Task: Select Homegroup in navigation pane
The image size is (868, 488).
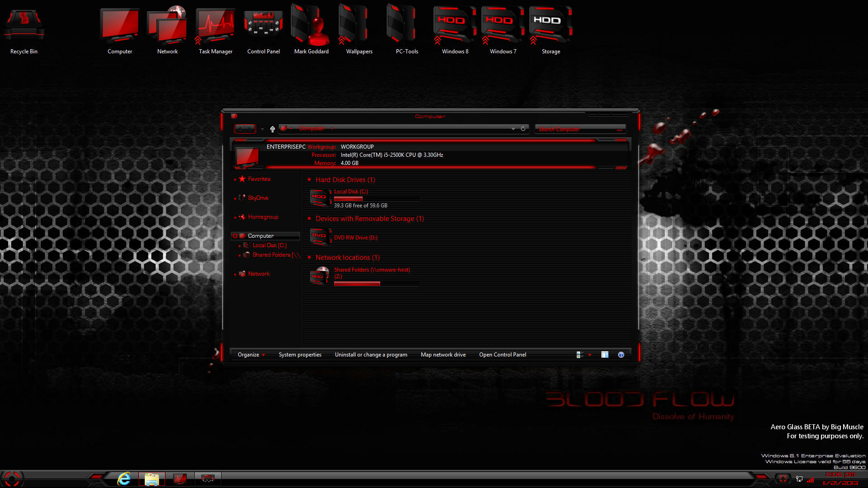Action: (x=263, y=217)
